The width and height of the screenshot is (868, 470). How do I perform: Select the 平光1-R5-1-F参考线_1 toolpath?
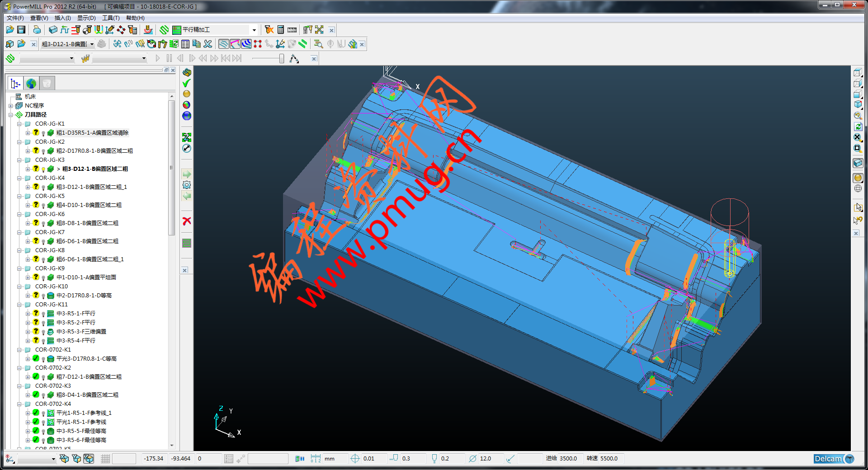(x=84, y=413)
